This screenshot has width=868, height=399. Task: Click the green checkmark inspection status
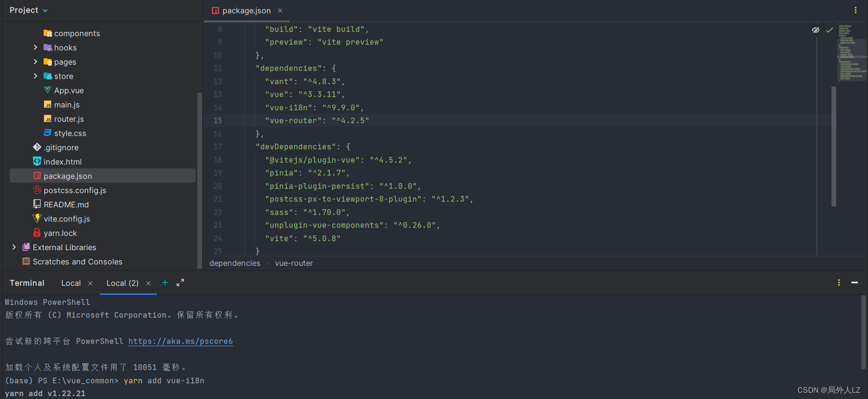829,29
